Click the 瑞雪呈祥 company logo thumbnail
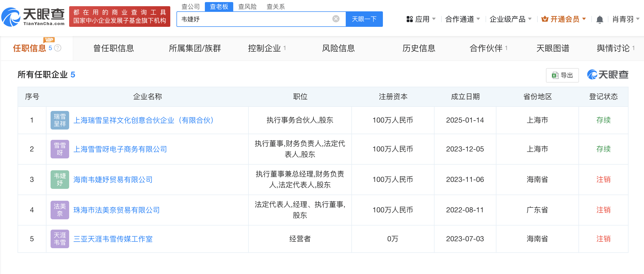Image resolution: width=644 pixels, height=274 pixels. 60,120
